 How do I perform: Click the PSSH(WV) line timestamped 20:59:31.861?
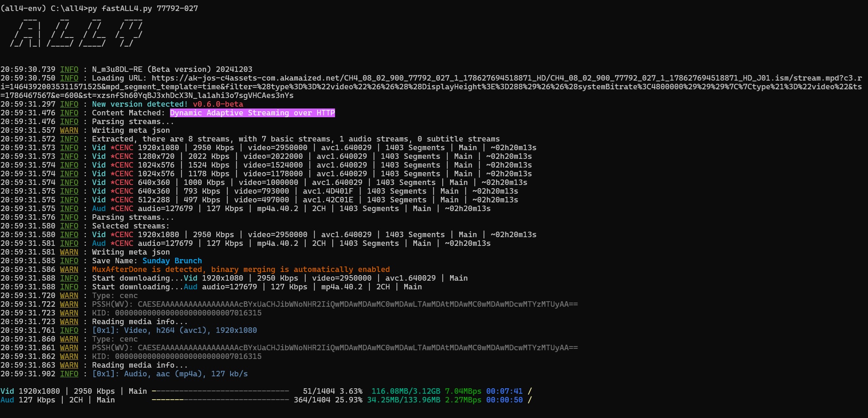[x=335, y=348]
